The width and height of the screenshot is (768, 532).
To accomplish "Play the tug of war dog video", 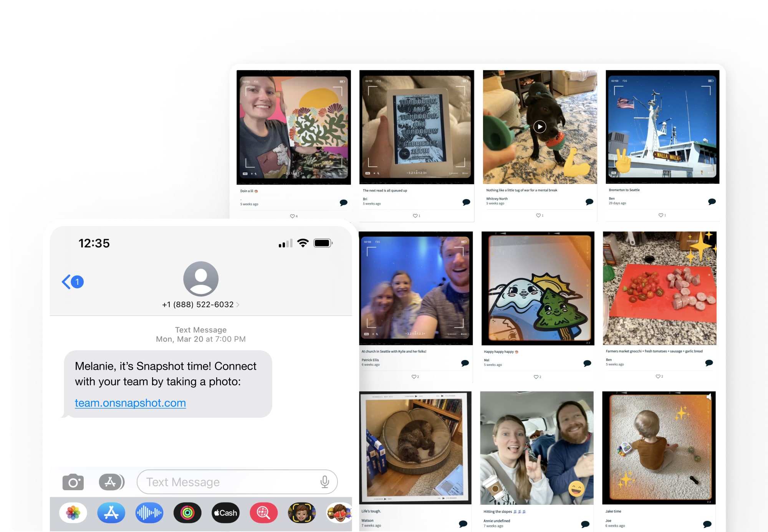I will [540, 127].
